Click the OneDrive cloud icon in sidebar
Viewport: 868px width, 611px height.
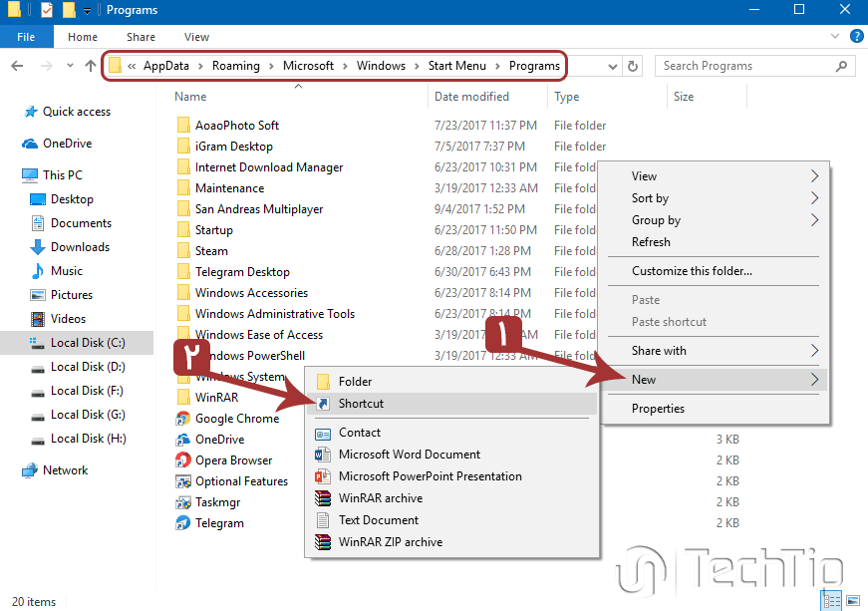coord(30,144)
